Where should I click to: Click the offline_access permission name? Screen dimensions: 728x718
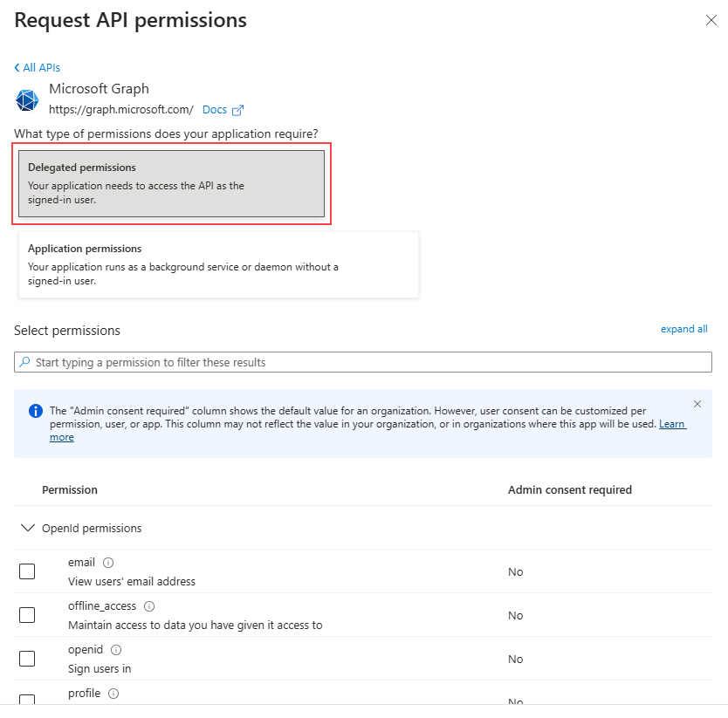click(101, 606)
